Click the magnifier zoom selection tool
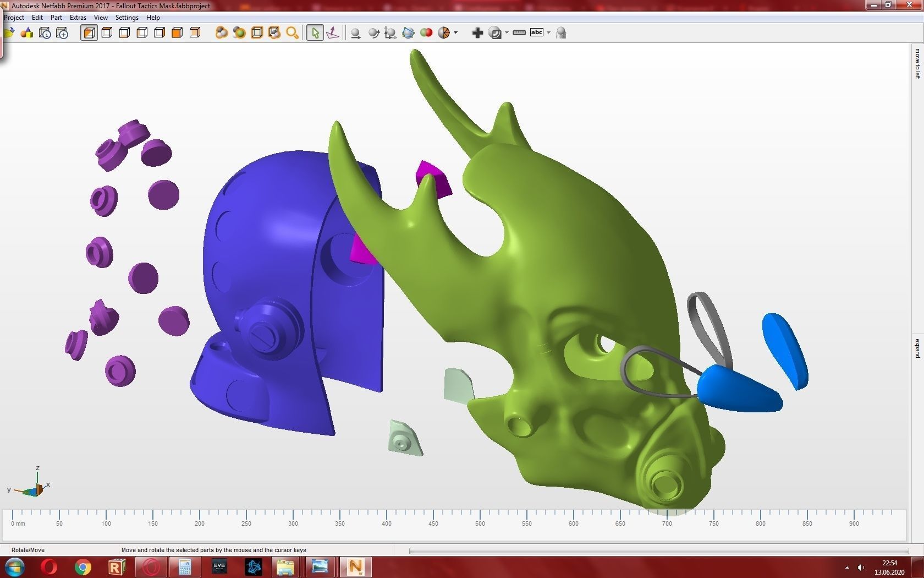The width and height of the screenshot is (924, 578). (x=292, y=33)
